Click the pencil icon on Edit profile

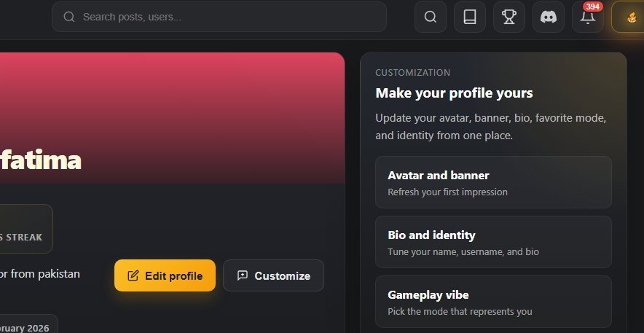pos(133,275)
